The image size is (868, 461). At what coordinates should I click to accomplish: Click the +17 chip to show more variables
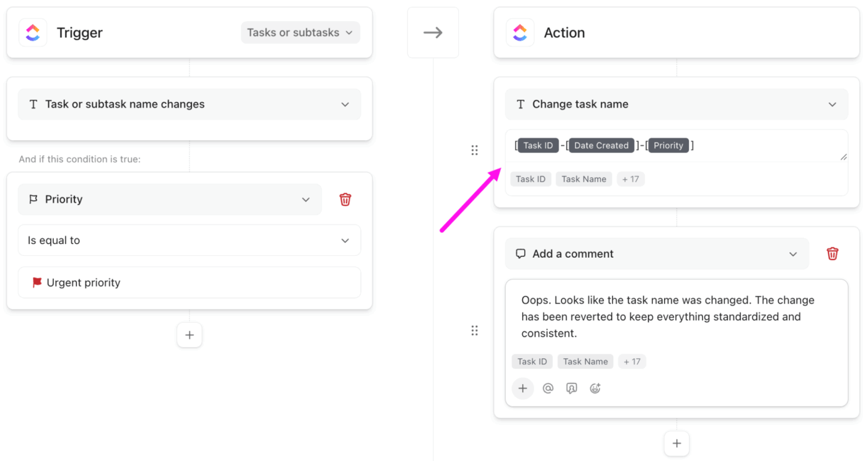point(631,179)
